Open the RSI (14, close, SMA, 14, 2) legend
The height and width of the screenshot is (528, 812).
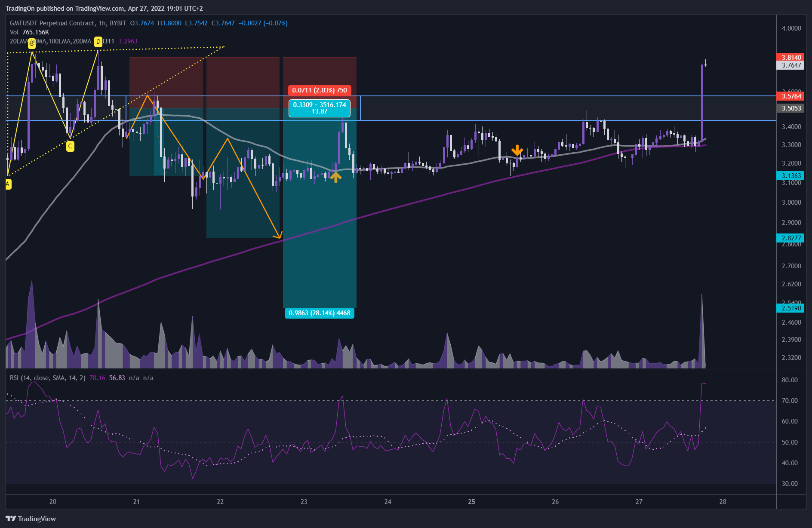(48, 378)
